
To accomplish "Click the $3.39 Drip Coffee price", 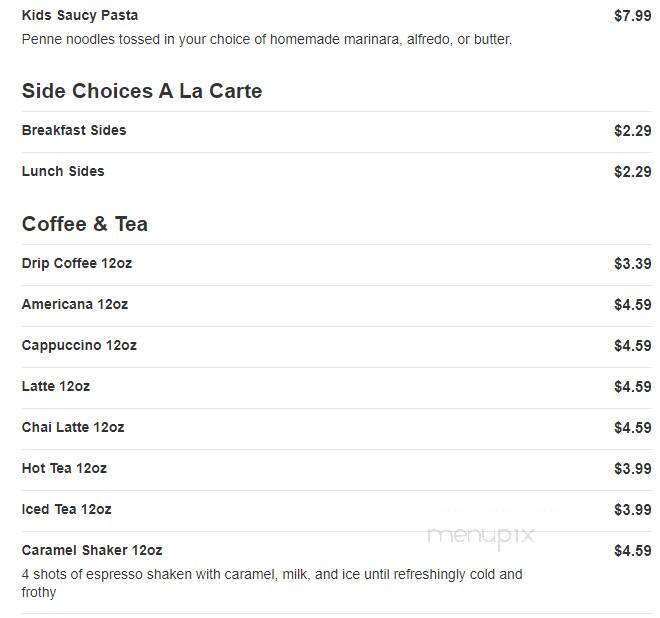I will pyautogui.click(x=633, y=264).
